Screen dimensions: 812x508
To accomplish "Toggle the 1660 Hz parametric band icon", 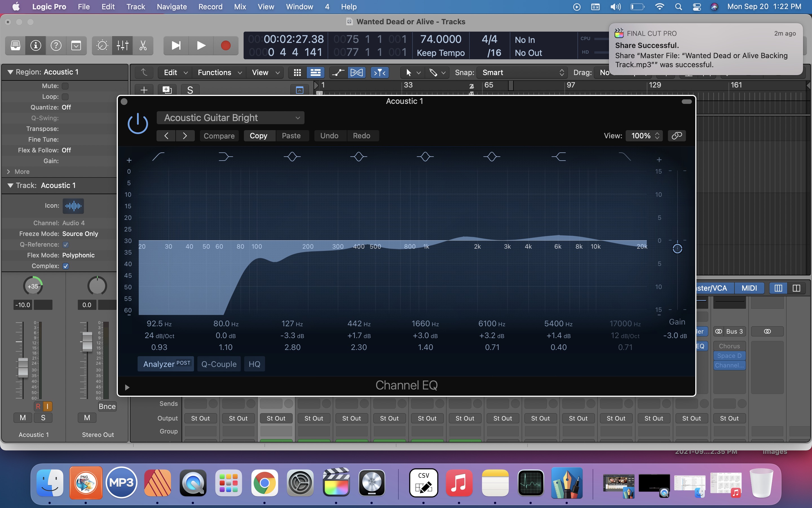I will click(x=425, y=157).
